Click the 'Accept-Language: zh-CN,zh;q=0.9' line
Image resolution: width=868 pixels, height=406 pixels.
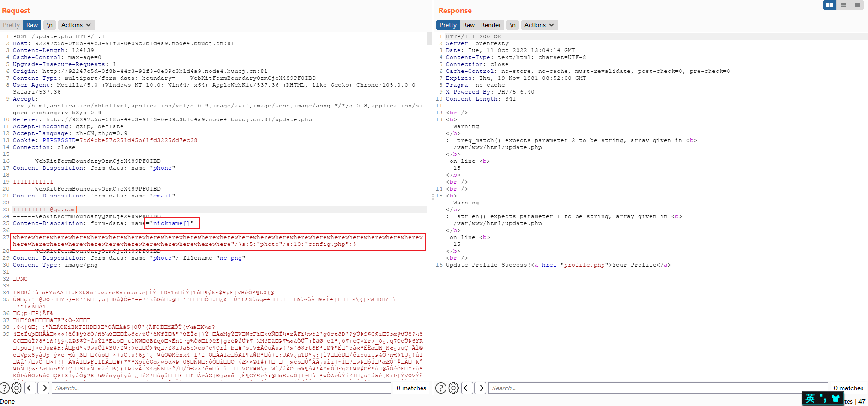click(70, 133)
